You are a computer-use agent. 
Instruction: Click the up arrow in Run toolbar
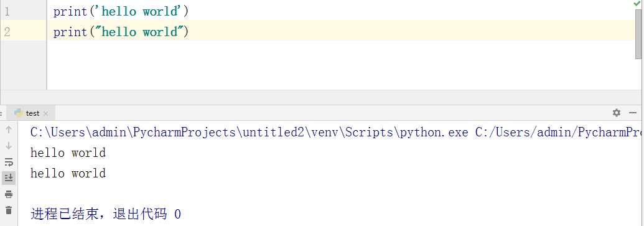[9, 130]
